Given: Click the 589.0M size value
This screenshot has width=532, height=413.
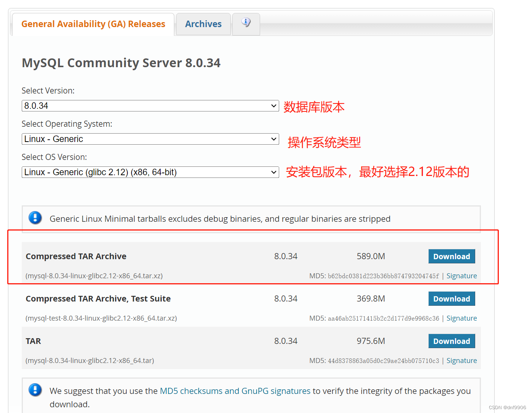Looking at the screenshot, I should [371, 257].
